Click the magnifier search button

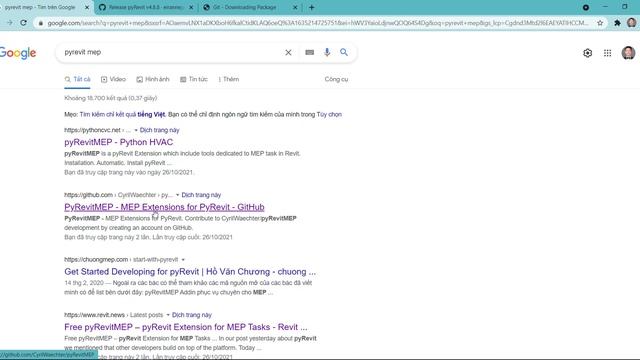(344, 52)
